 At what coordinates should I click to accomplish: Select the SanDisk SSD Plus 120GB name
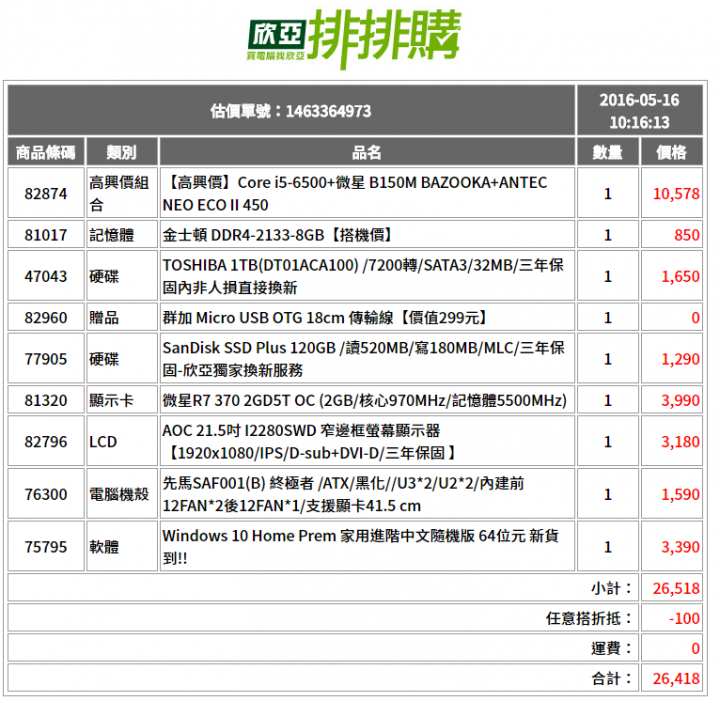click(363, 359)
